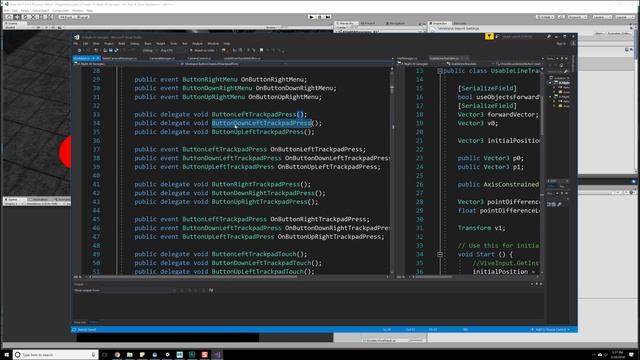The image size is (640, 360).
Task: Click ButtonLeftTrackpadTouch delegate on line 49
Action: 254,254
